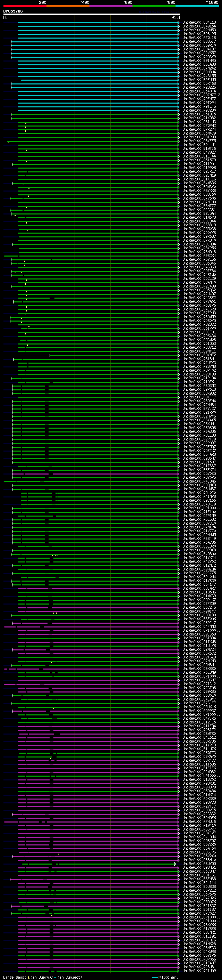Choose the UniRef100_Q7VA01 hit name
The height and width of the screenshot is (980, 222).
[x=199, y=302]
